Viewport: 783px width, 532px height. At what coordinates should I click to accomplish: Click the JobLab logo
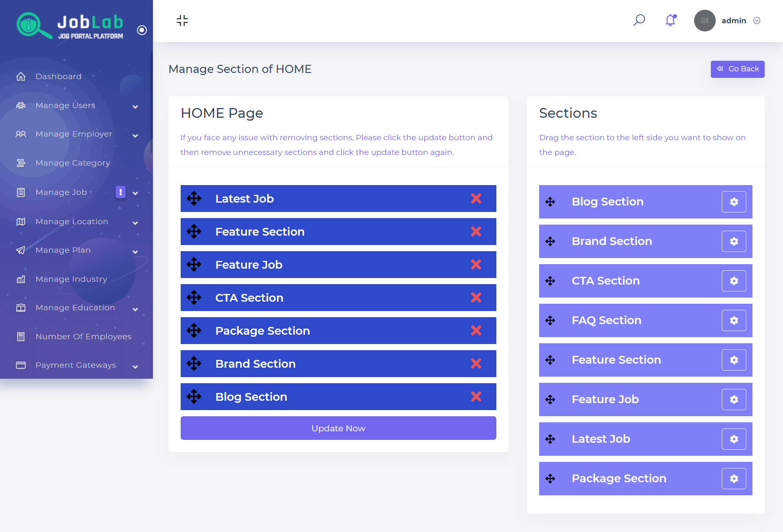(x=69, y=25)
